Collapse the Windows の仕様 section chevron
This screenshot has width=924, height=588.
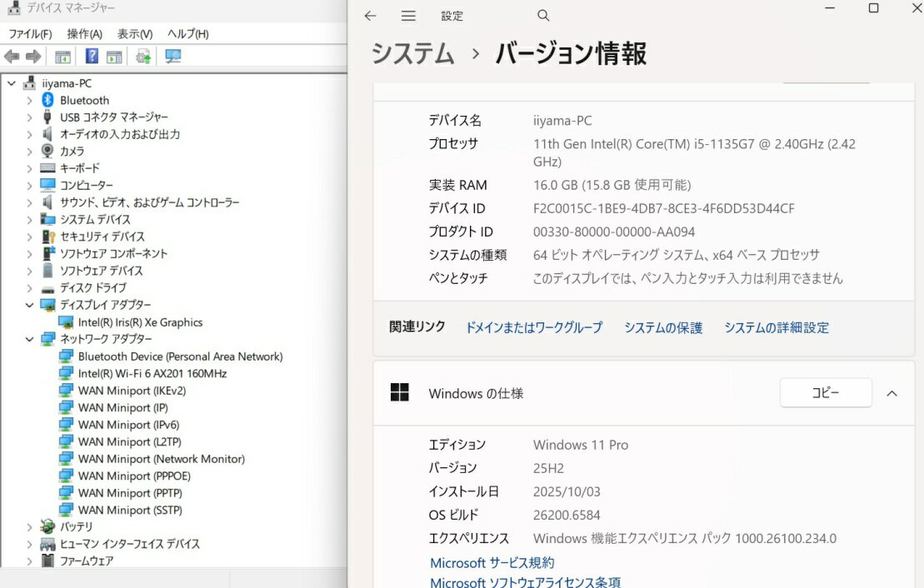[892, 393]
